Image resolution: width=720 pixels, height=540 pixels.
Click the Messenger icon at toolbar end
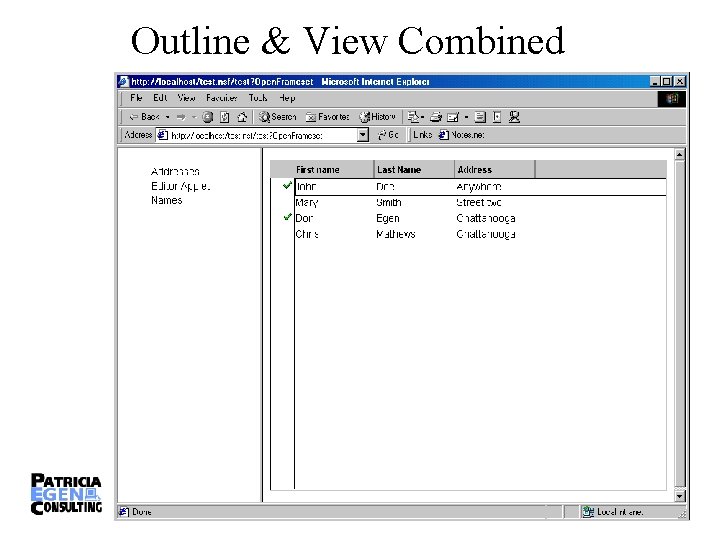pyautogui.click(x=514, y=117)
